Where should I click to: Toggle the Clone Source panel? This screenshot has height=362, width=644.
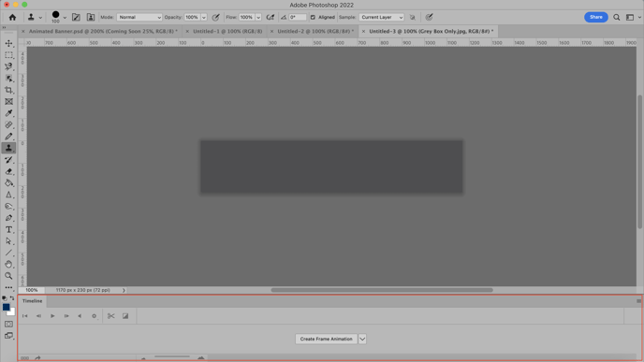(x=91, y=17)
